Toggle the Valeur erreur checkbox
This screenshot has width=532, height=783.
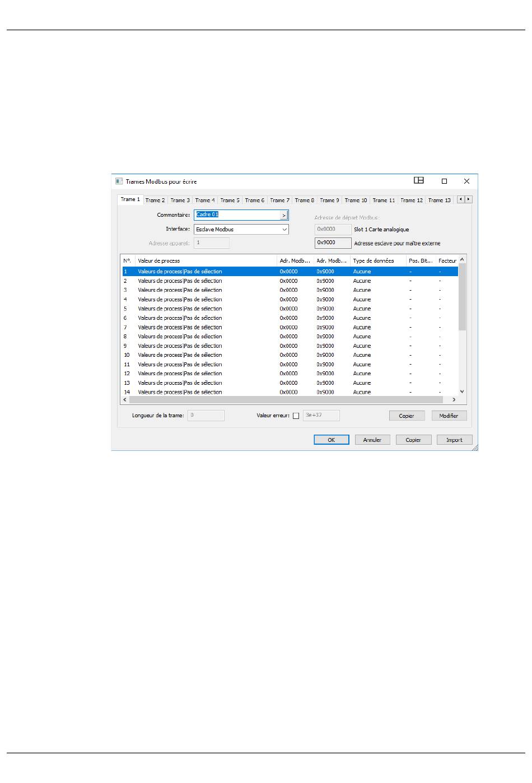[x=296, y=416]
